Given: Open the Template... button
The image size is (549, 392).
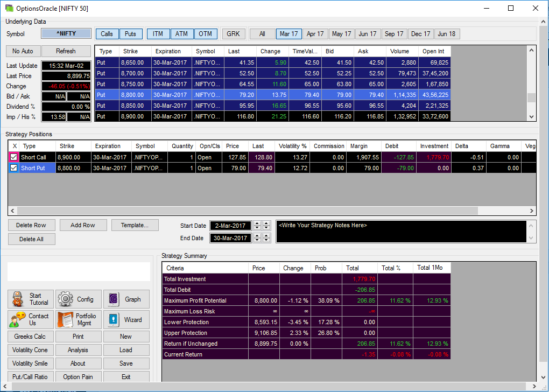Looking at the screenshot, I should [135, 225].
